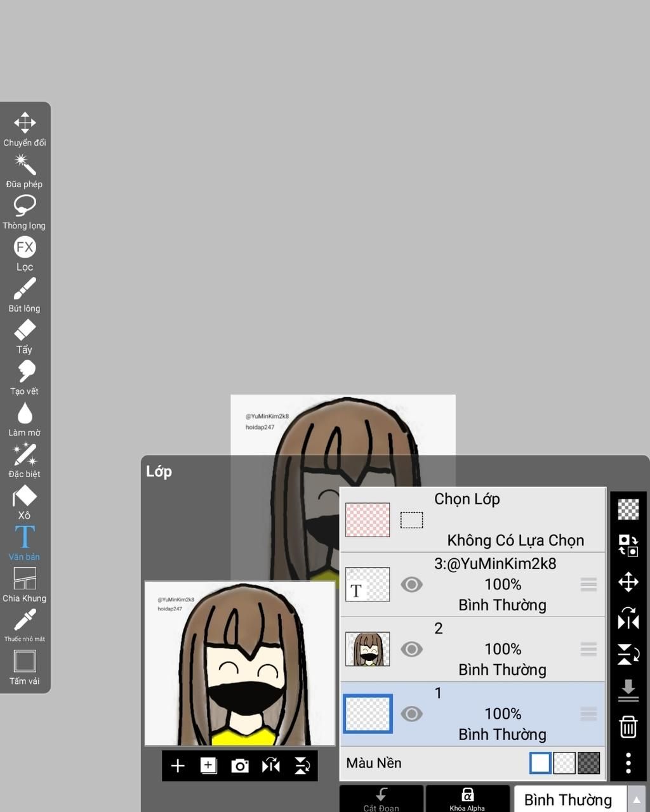Toggle visibility of layer 1
This screenshot has width=650, height=812.
412,714
